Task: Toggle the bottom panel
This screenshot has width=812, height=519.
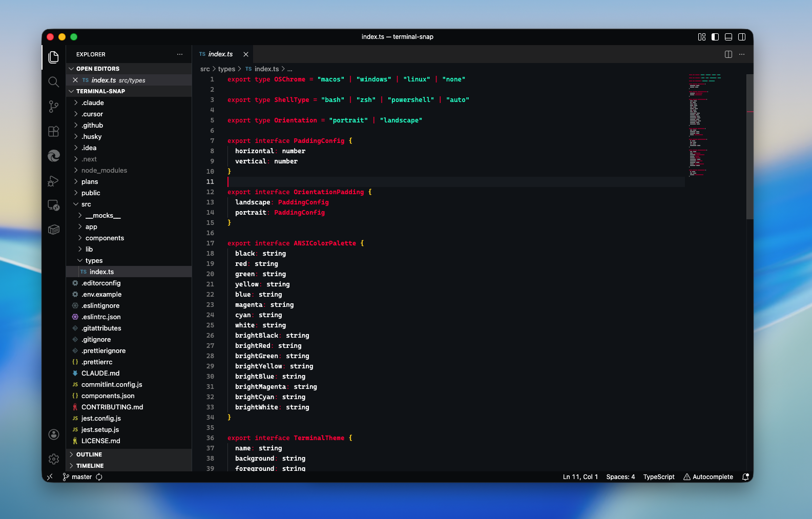Action: point(728,37)
